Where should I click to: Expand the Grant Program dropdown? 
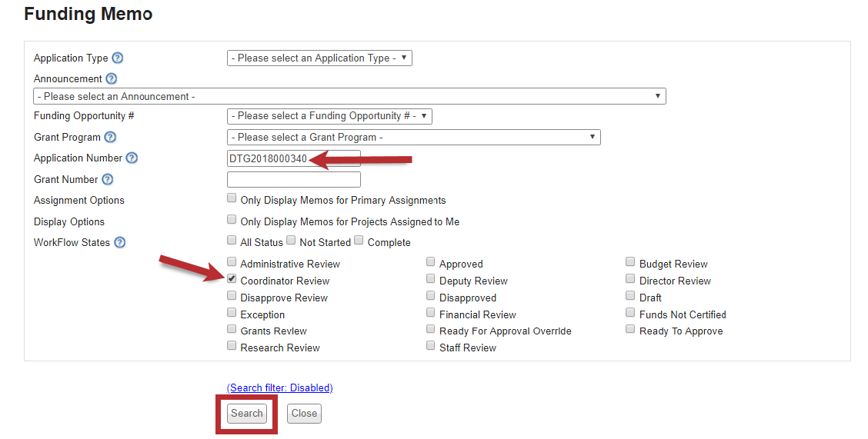coord(413,138)
